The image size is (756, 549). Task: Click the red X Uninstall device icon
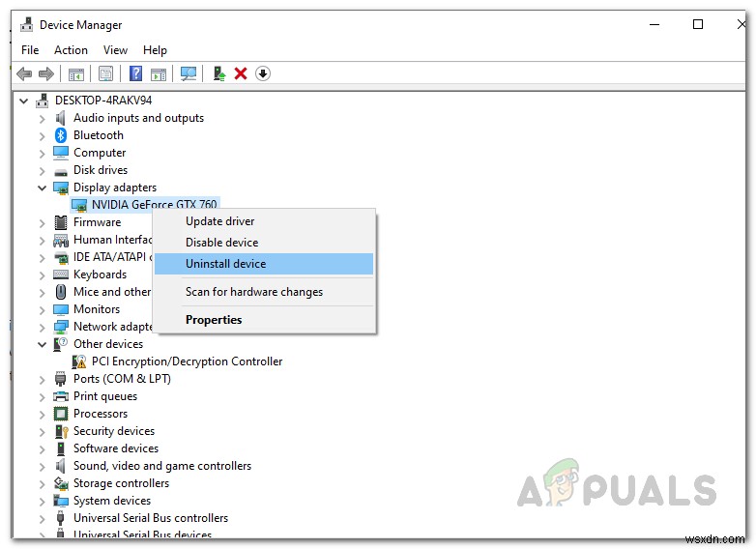coord(241,73)
